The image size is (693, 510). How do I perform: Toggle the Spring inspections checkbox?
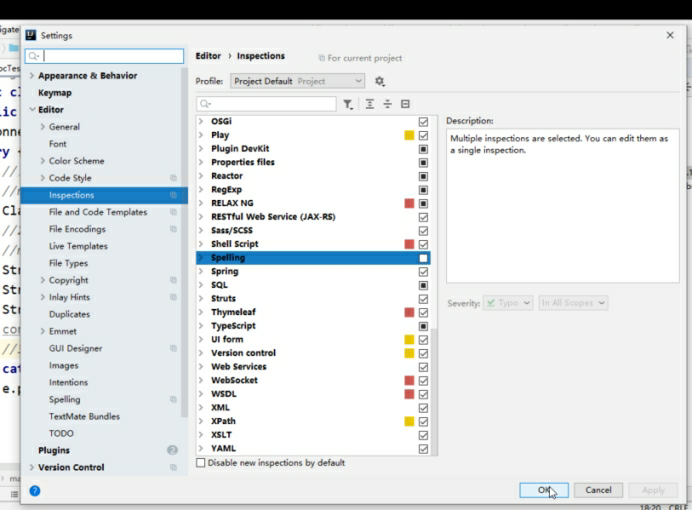click(x=423, y=272)
